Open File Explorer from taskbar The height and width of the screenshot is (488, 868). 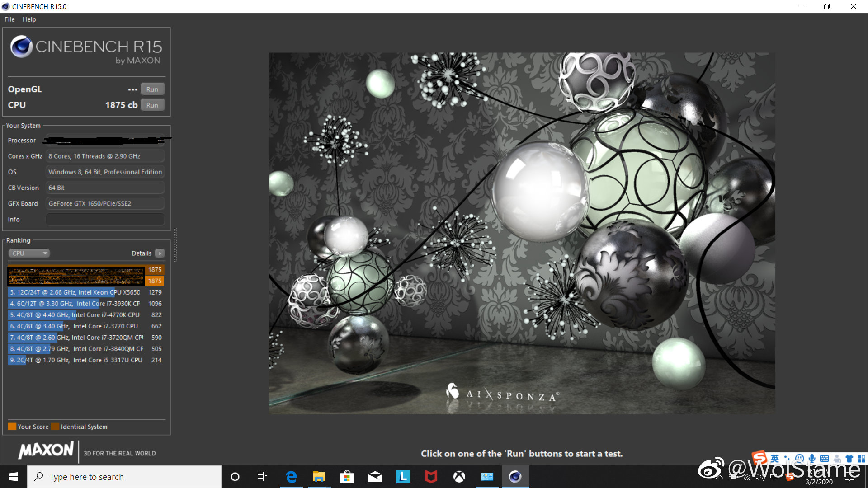click(319, 477)
